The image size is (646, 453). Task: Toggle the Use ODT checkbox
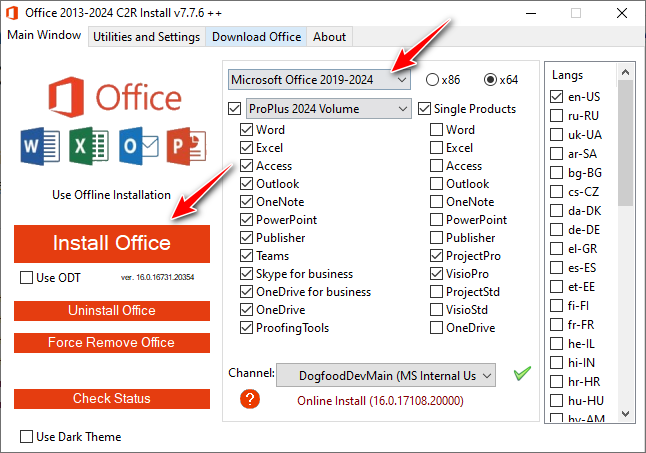(26, 277)
